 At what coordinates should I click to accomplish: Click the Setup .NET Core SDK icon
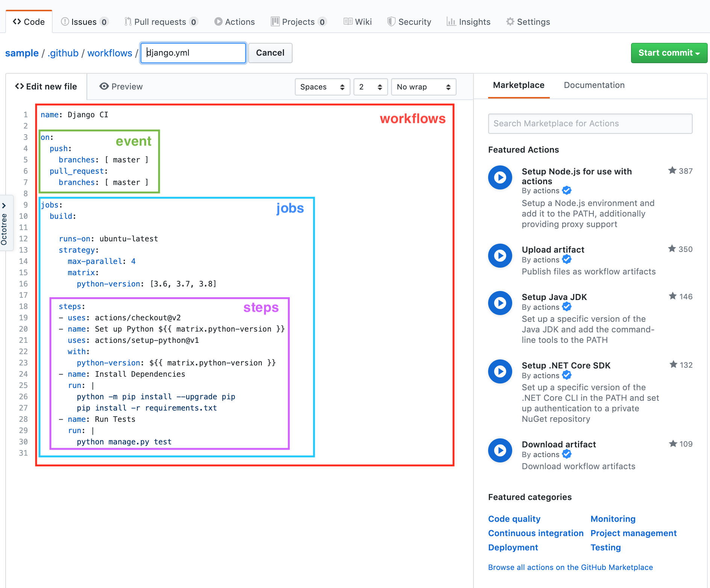click(500, 371)
